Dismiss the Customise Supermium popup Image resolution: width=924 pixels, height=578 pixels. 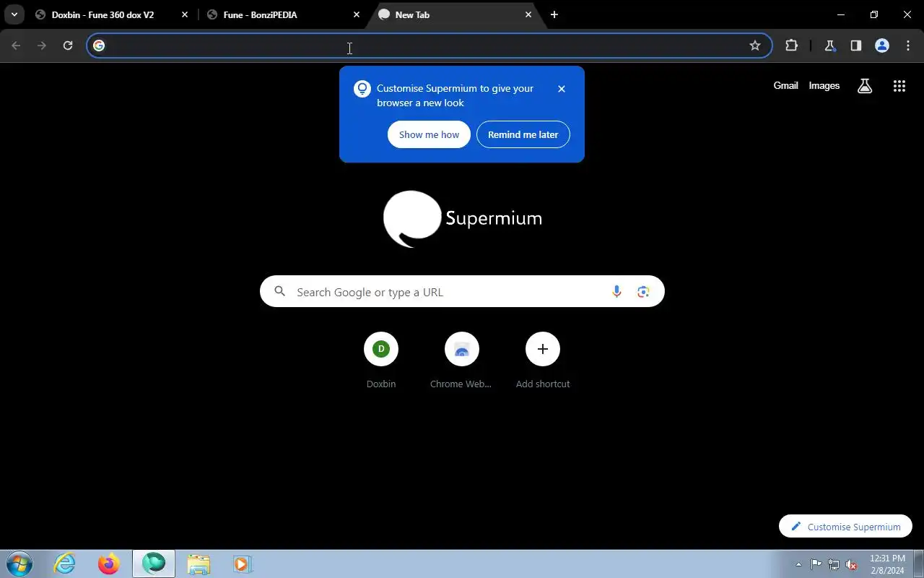(562, 89)
